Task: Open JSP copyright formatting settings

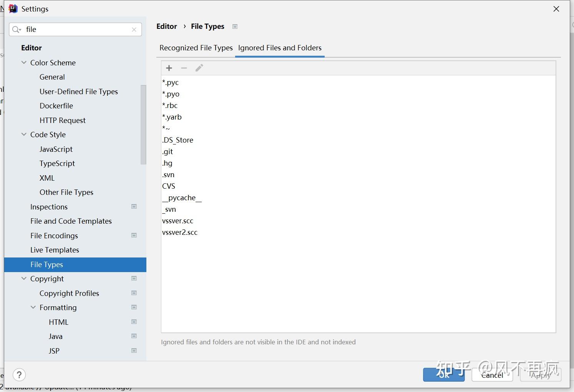Action: click(54, 351)
